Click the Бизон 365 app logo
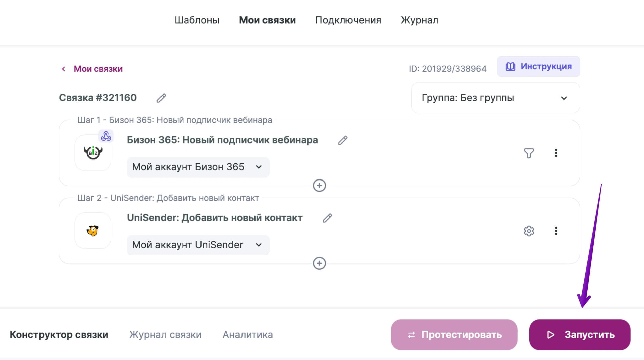The height and width of the screenshot is (360, 644). click(93, 153)
